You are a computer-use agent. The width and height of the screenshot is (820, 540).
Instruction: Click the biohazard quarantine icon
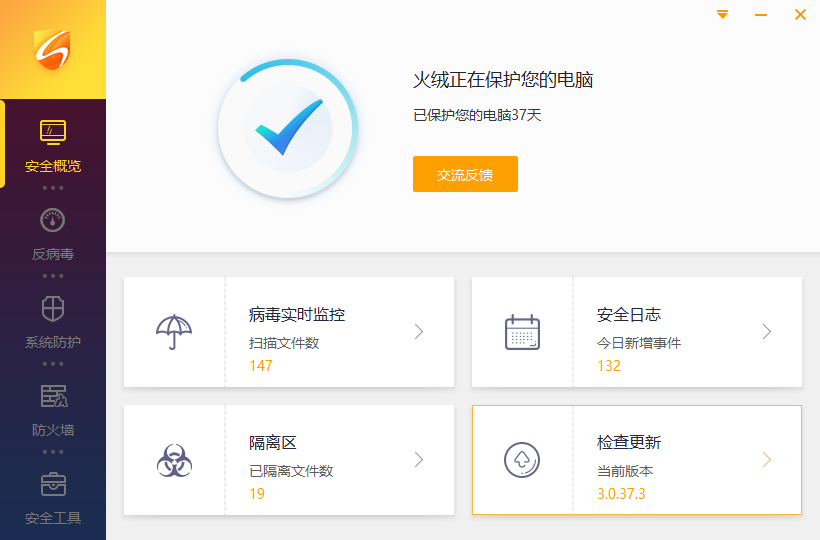174,460
